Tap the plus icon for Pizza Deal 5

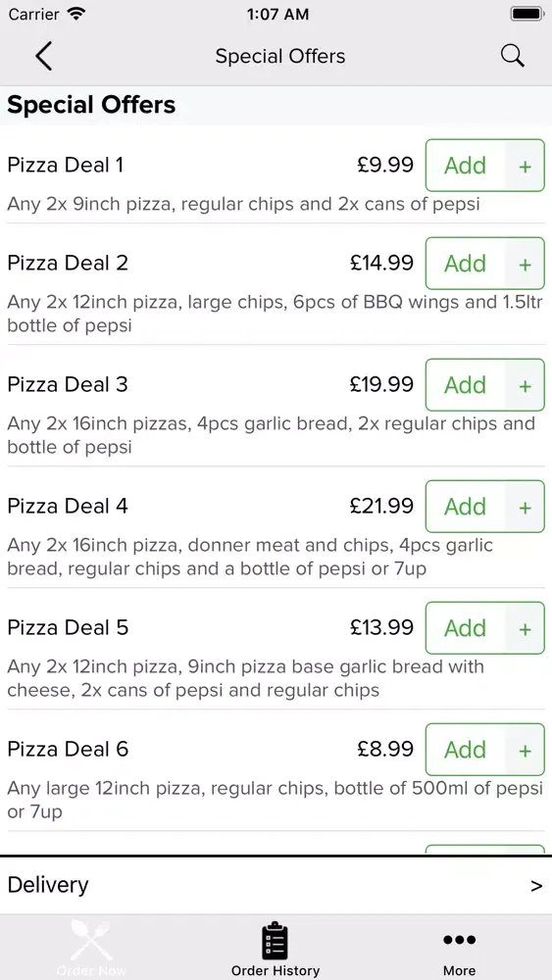point(525,628)
